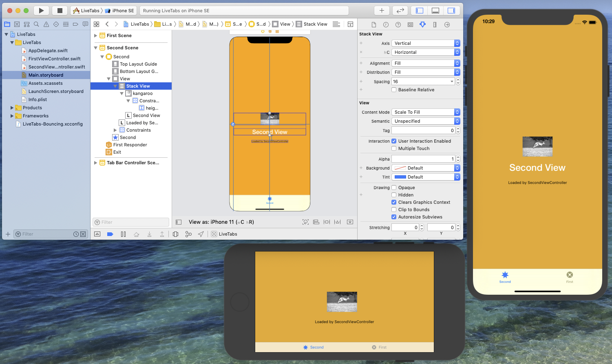Open the Semantic Unspecified dropdown

click(426, 121)
